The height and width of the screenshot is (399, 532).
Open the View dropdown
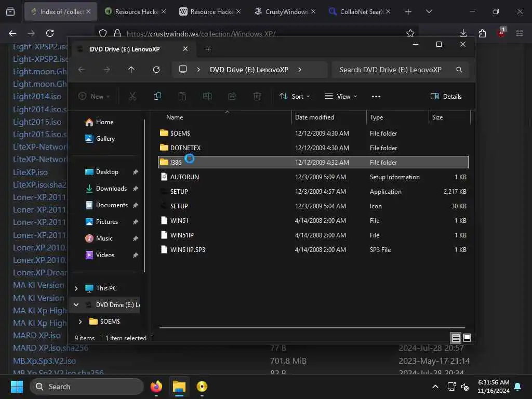pyautogui.click(x=341, y=96)
